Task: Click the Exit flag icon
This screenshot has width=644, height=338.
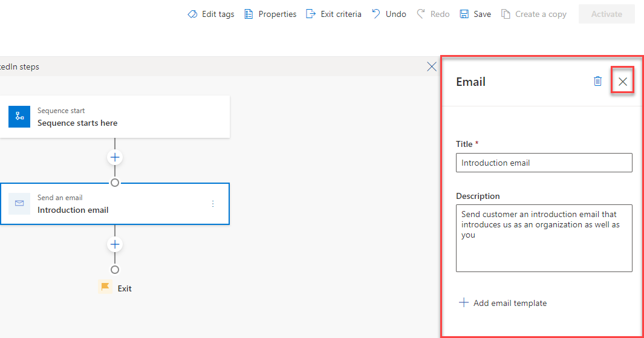Action: [x=105, y=287]
